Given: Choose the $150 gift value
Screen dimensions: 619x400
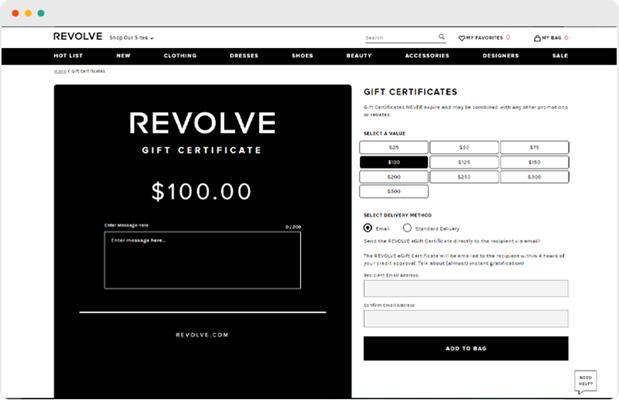Looking at the screenshot, I should pyautogui.click(x=535, y=162).
